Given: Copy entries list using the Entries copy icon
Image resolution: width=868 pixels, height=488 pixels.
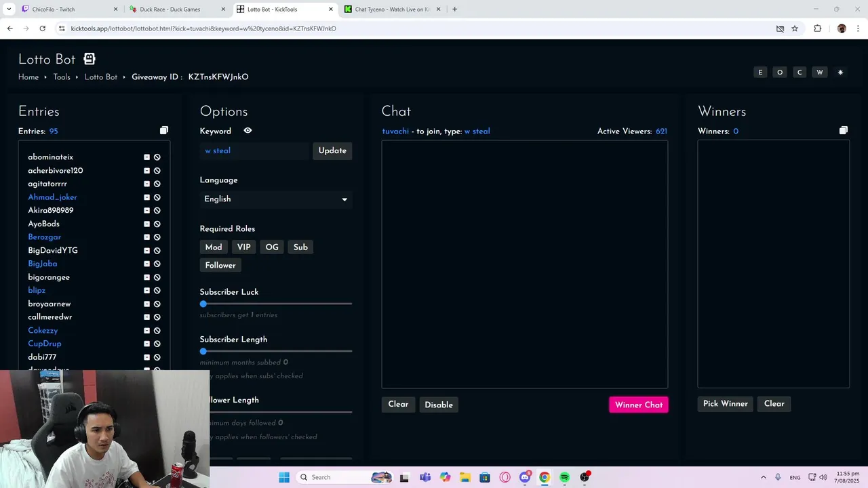Looking at the screenshot, I should click(x=163, y=130).
